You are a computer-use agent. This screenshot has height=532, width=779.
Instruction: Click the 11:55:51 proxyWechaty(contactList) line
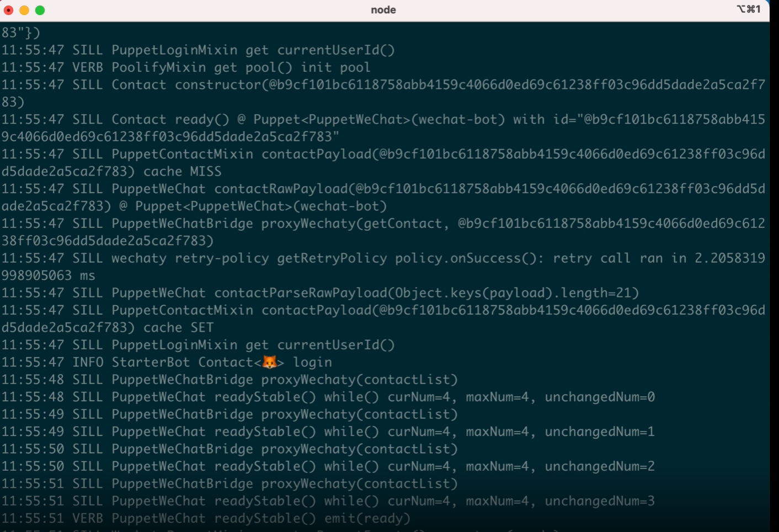[x=230, y=484]
